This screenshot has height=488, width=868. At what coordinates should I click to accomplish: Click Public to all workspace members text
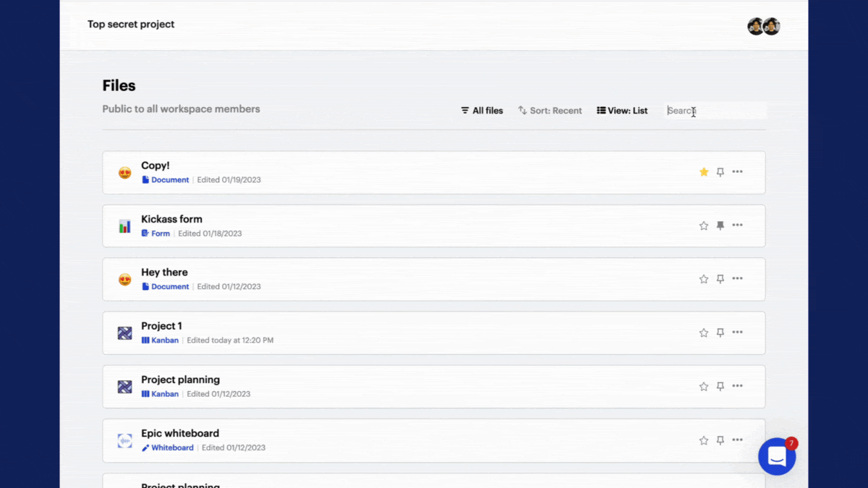[x=181, y=109]
